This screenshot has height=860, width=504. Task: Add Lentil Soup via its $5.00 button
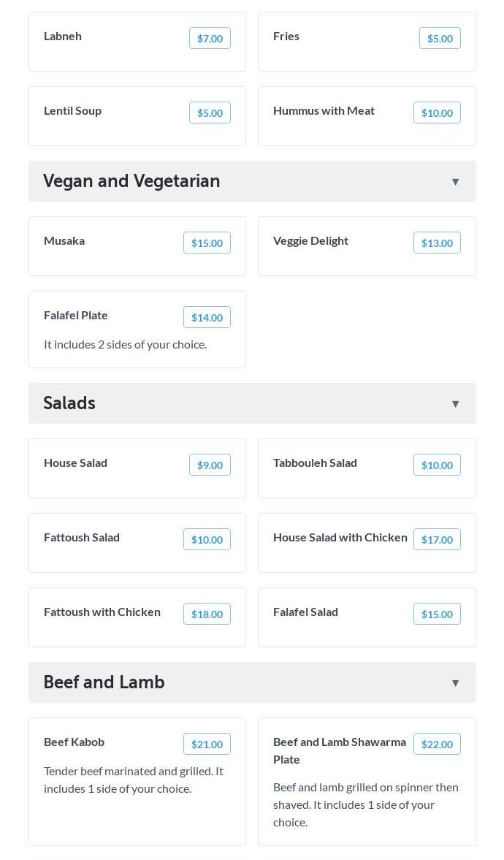(x=210, y=113)
